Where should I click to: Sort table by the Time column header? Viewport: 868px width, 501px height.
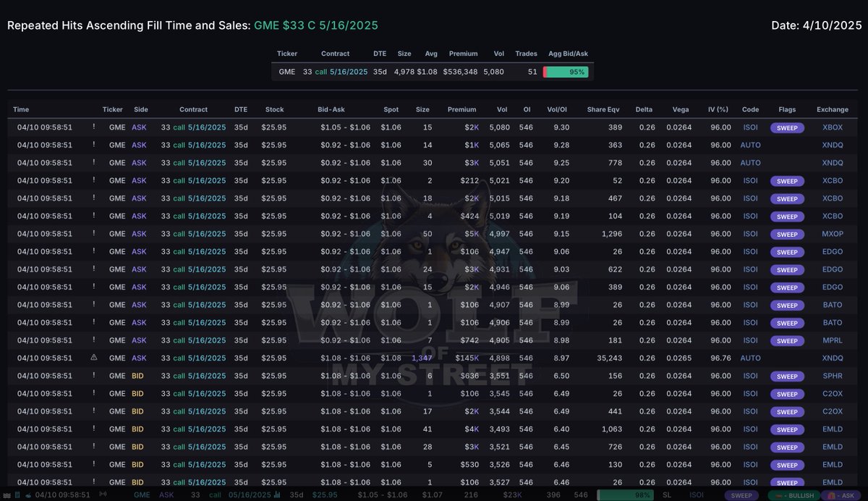(21, 109)
